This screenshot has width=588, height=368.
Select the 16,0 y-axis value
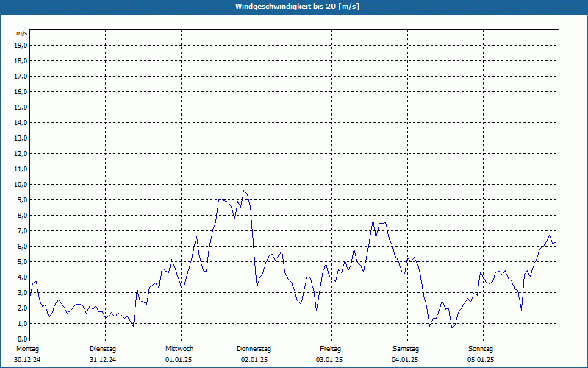[21, 91]
